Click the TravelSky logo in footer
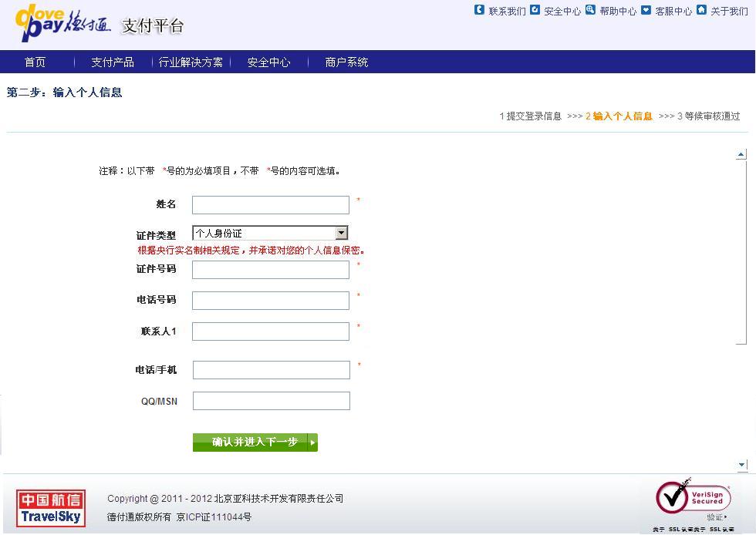 coord(51,509)
